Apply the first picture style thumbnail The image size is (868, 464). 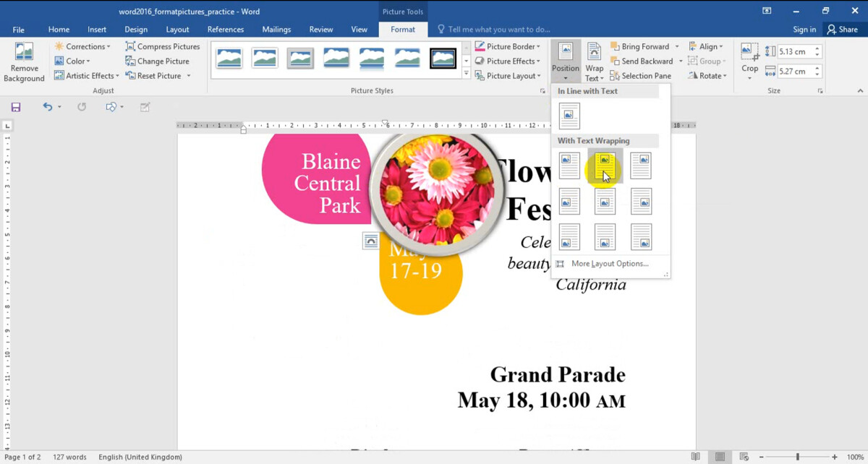point(229,59)
